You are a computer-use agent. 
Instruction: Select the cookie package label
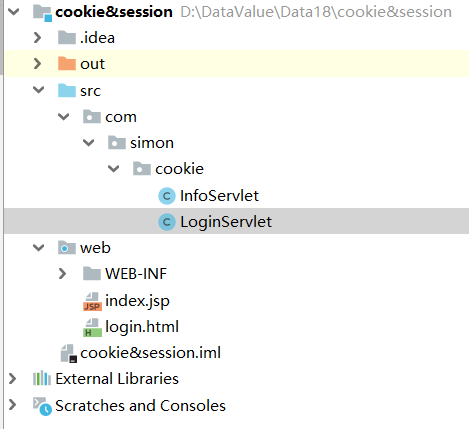179,169
